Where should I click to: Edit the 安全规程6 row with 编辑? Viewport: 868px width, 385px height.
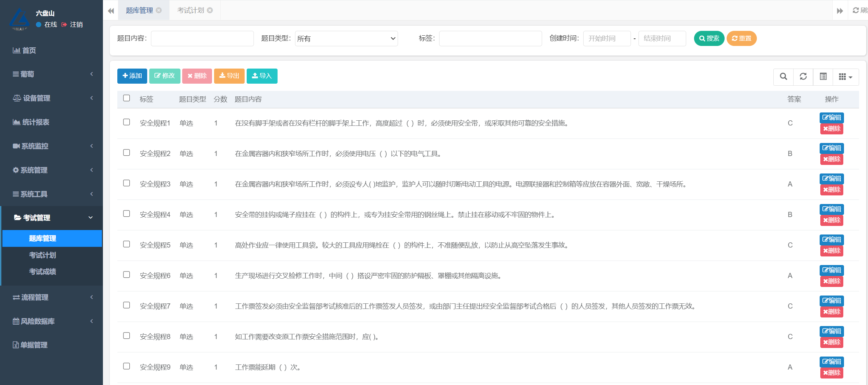pos(832,270)
